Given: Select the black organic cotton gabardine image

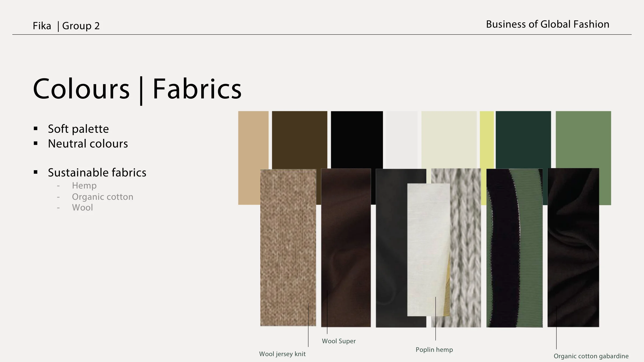Looking at the screenshot, I should pyautogui.click(x=573, y=248).
